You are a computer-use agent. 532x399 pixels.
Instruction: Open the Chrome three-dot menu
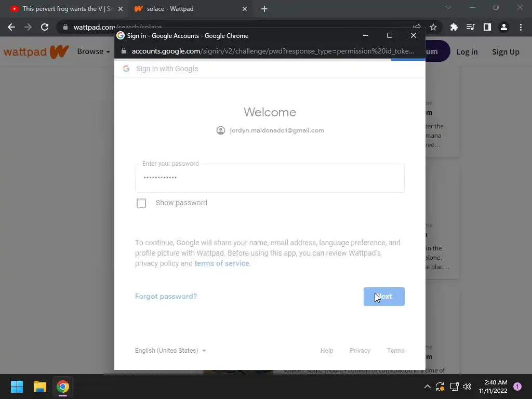click(x=521, y=27)
